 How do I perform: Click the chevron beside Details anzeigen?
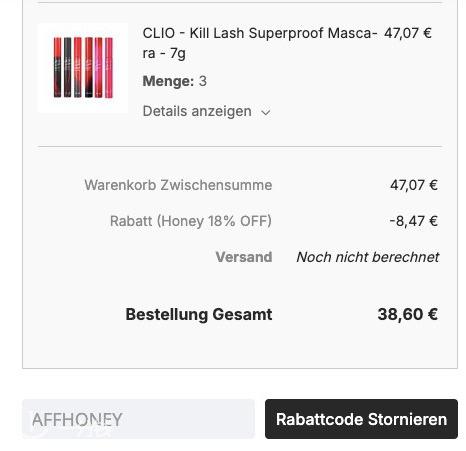tap(266, 112)
